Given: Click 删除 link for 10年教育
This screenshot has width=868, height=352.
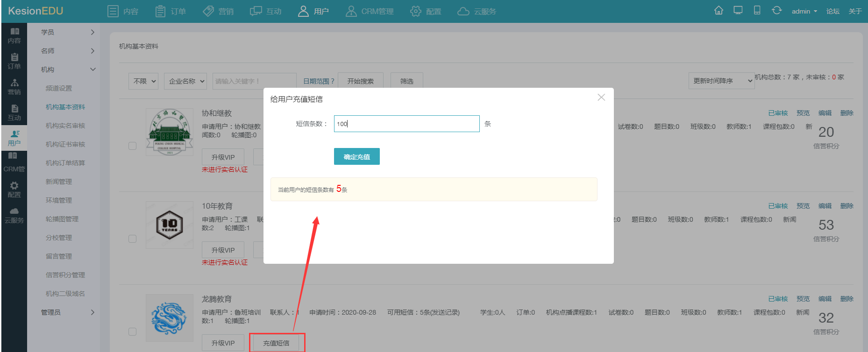Looking at the screenshot, I should click(x=847, y=206).
